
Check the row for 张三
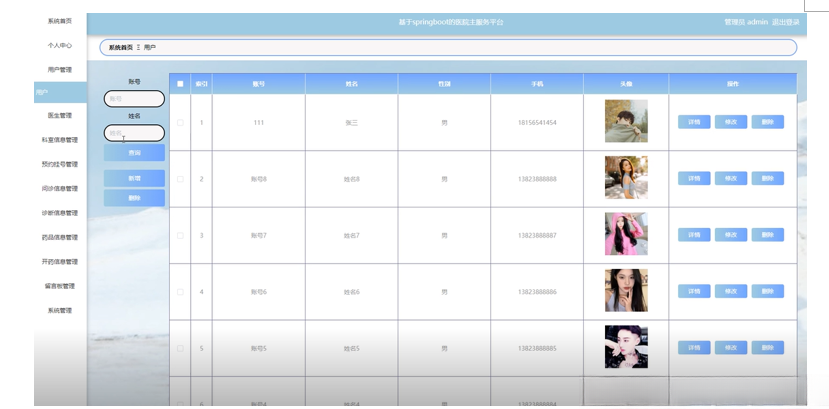point(180,123)
